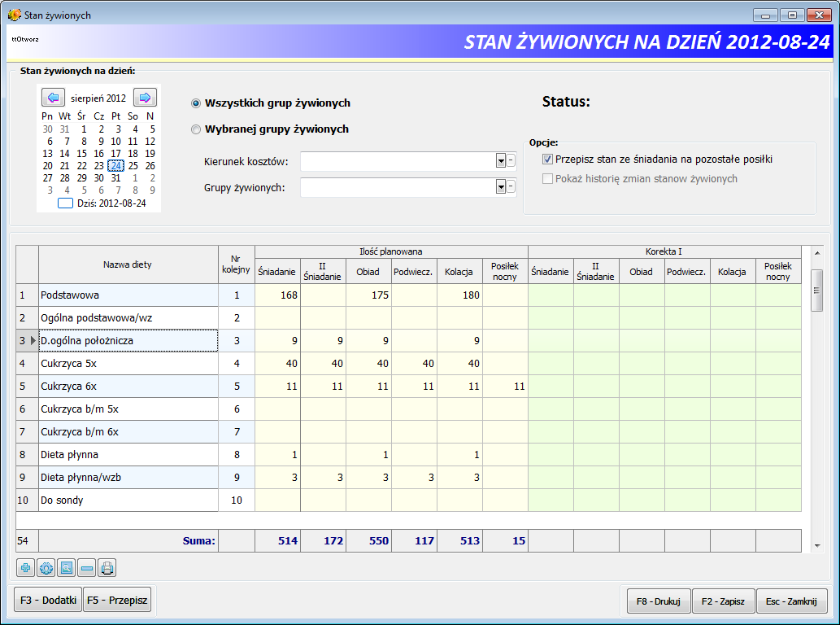
Task: Click F8 - Drukuj button
Action: (x=659, y=601)
